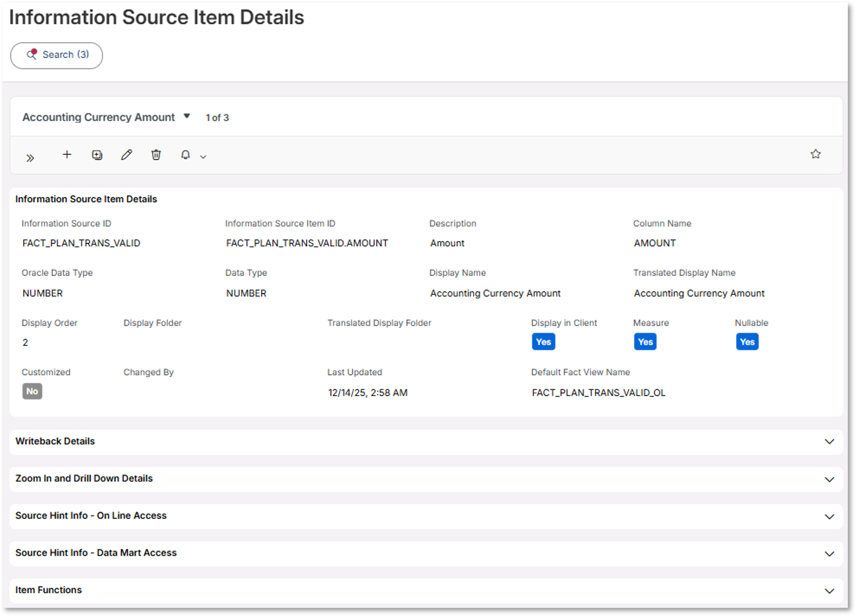Open the Search (3) filter button

coord(56,55)
